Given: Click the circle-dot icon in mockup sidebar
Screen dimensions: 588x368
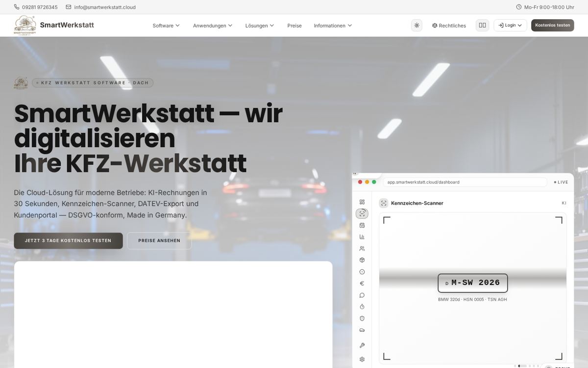Looking at the screenshot, I should [362, 272].
